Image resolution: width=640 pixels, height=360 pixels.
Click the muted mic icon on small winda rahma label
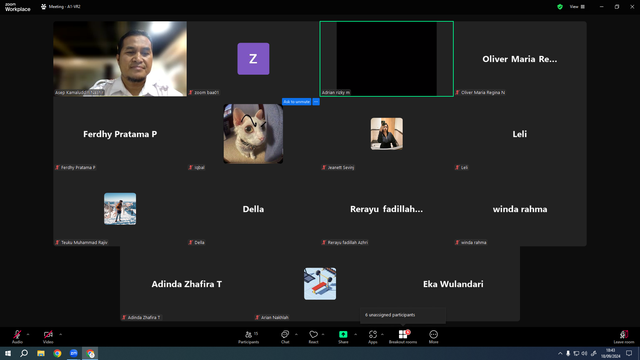458,242
